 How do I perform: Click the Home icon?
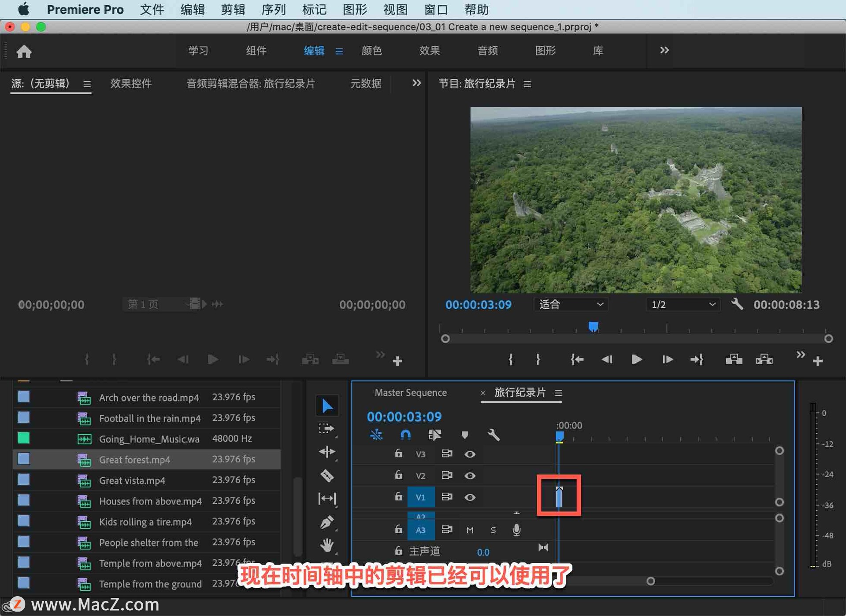[24, 52]
